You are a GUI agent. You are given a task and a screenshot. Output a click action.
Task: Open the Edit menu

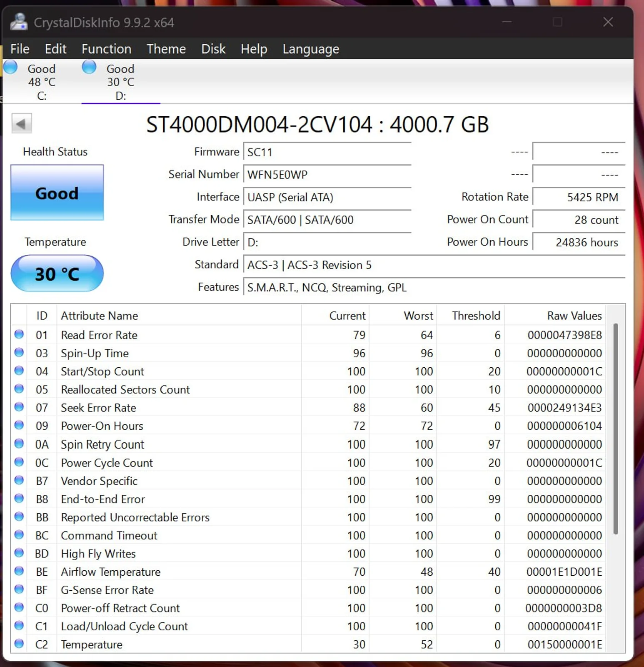56,49
